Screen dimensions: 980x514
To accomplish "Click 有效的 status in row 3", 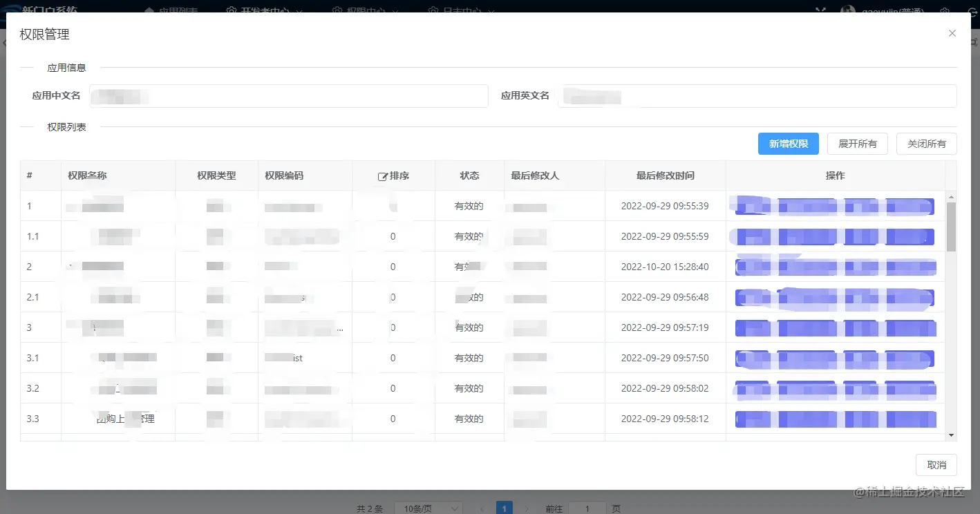I will coord(469,327).
